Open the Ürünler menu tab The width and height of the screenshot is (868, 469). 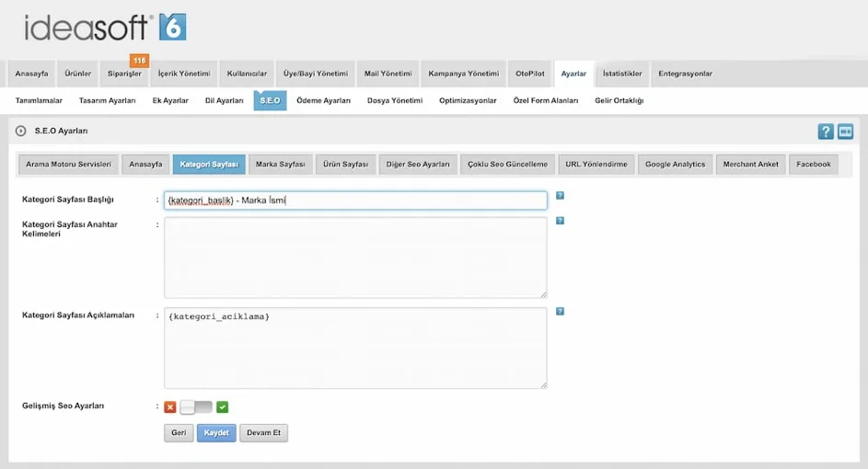point(77,74)
